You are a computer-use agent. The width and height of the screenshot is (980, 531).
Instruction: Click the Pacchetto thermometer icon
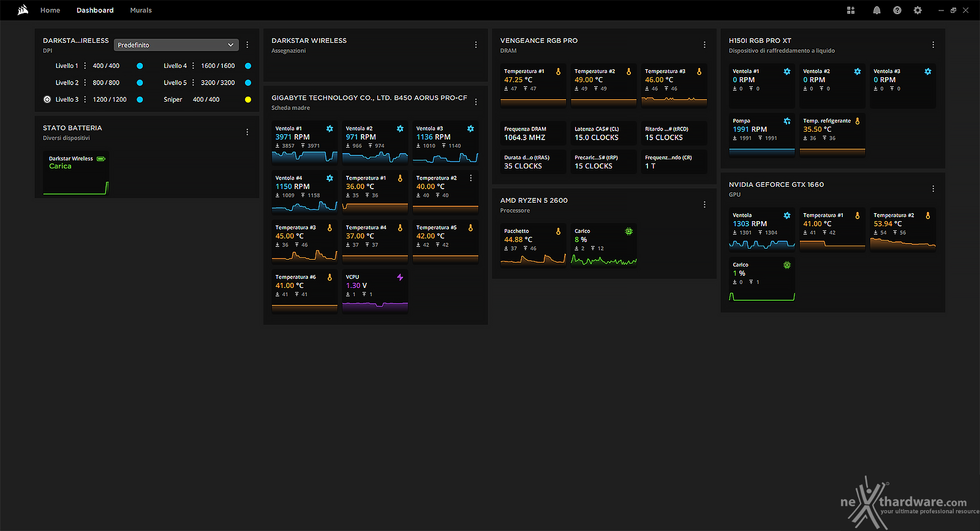tap(558, 232)
